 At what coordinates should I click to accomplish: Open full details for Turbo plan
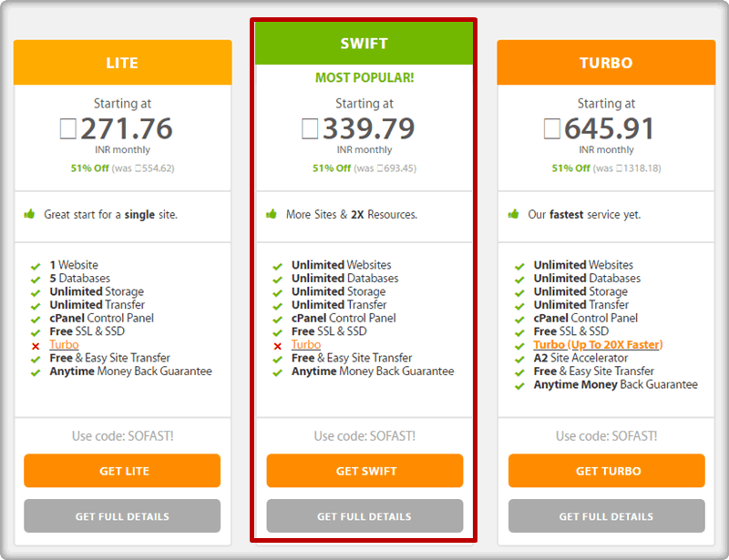pos(606,516)
